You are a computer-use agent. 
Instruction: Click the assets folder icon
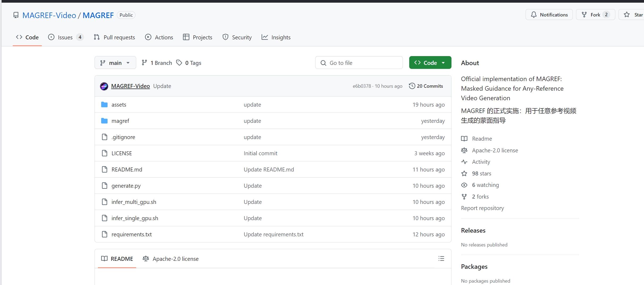coord(104,104)
